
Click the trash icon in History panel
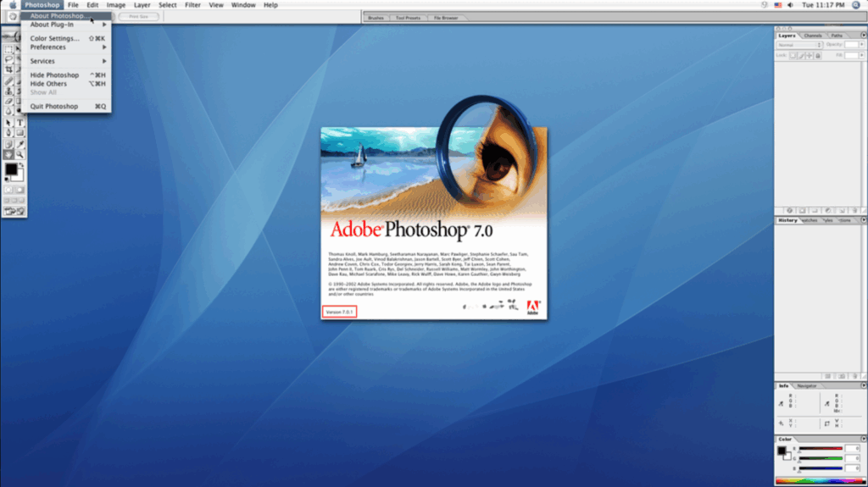855,376
